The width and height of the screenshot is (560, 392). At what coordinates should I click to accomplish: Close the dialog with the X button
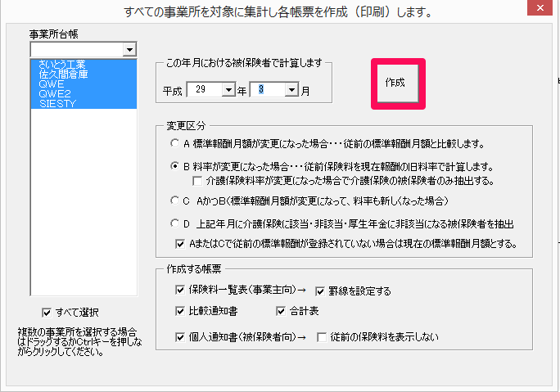click(x=540, y=7)
